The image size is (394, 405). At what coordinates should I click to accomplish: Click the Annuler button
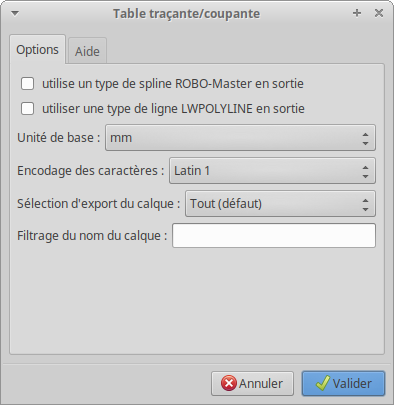(x=252, y=384)
